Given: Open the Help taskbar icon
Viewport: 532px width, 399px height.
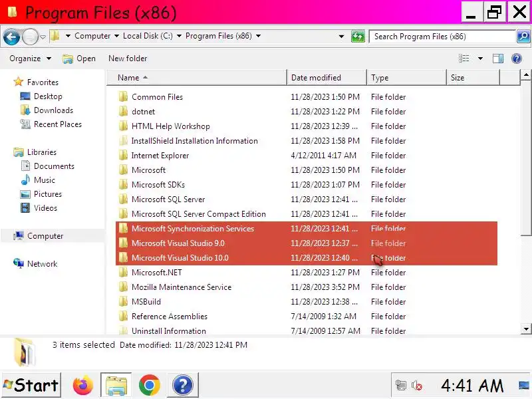Looking at the screenshot, I should point(182,385).
